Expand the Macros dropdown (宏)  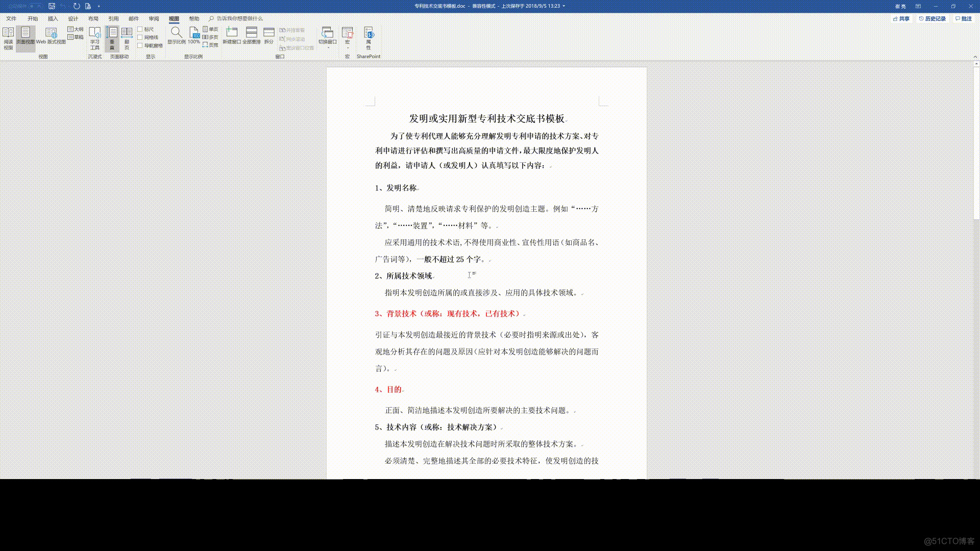(x=348, y=47)
